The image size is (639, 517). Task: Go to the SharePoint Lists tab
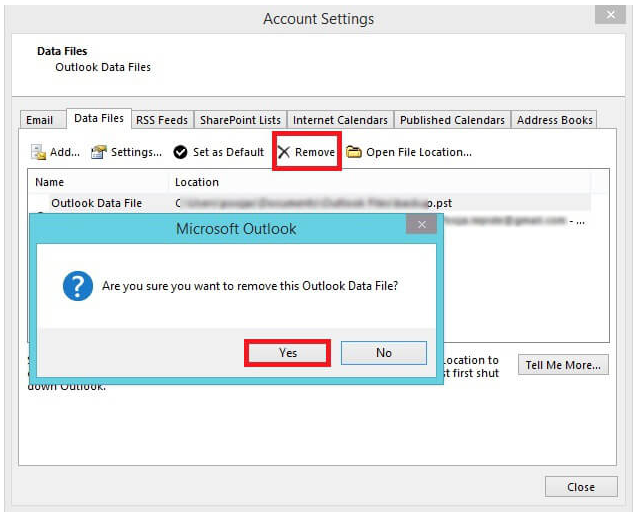click(240, 120)
